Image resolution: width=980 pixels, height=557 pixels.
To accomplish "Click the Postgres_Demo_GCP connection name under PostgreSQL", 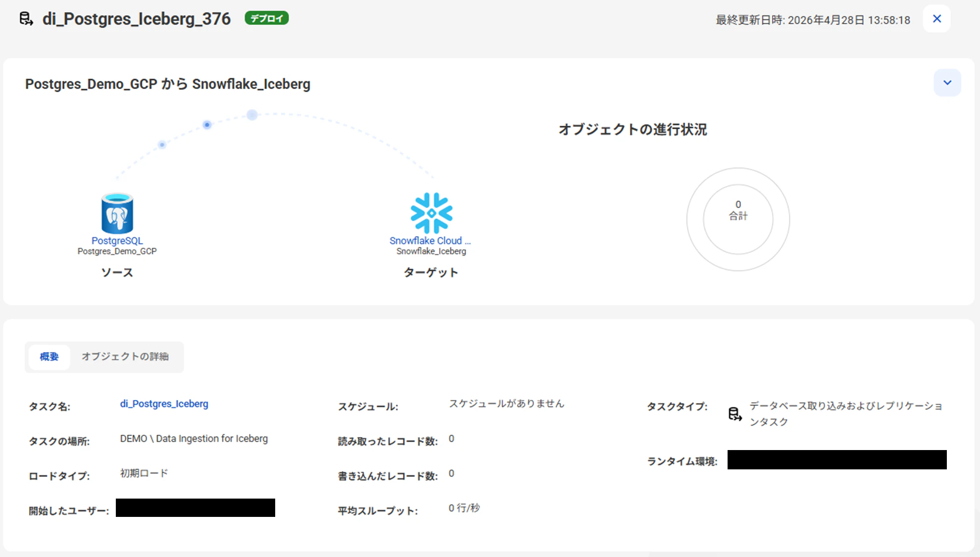I will tap(117, 252).
